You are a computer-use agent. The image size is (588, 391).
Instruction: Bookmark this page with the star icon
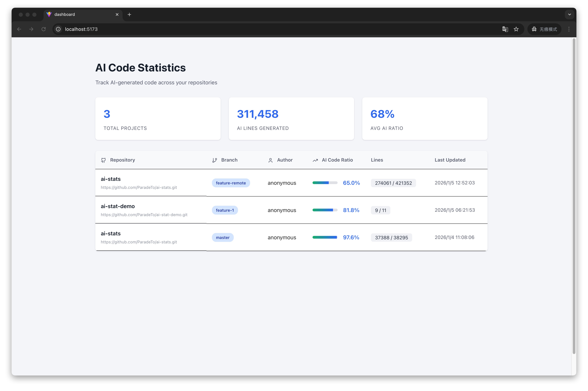516,29
